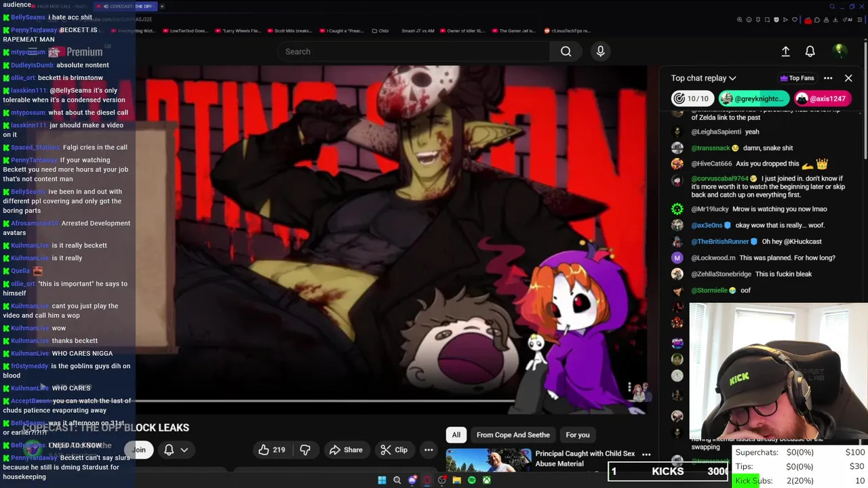Open Smash JT vs AM bookmark
The image size is (868, 488).
point(418,30)
